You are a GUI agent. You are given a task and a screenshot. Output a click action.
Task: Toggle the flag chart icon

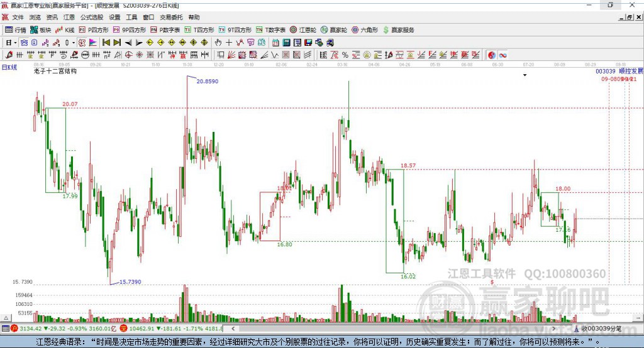93,43
